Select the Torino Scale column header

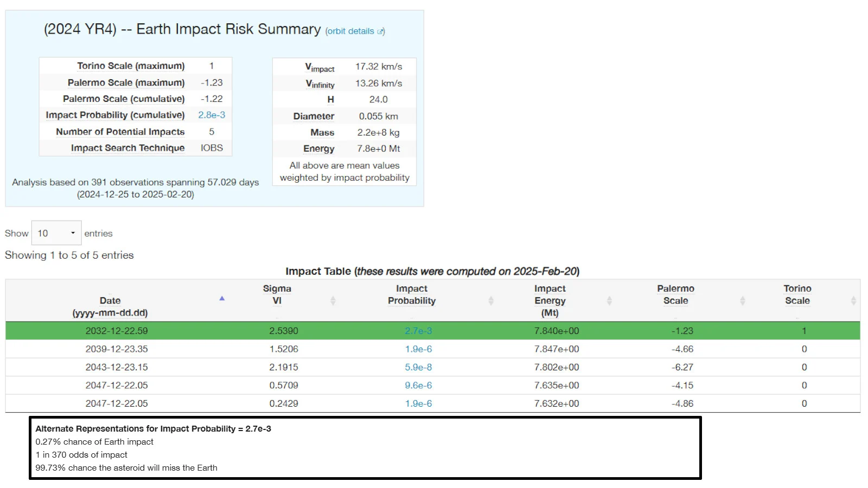pos(797,294)
